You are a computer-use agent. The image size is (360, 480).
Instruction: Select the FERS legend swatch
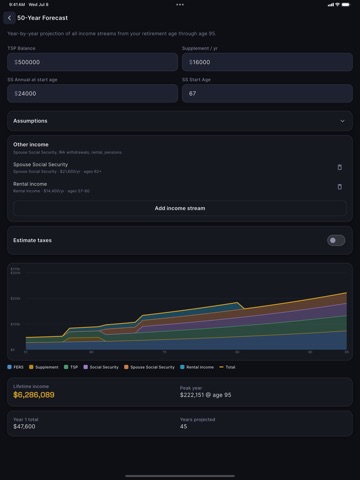click(10, 367)
